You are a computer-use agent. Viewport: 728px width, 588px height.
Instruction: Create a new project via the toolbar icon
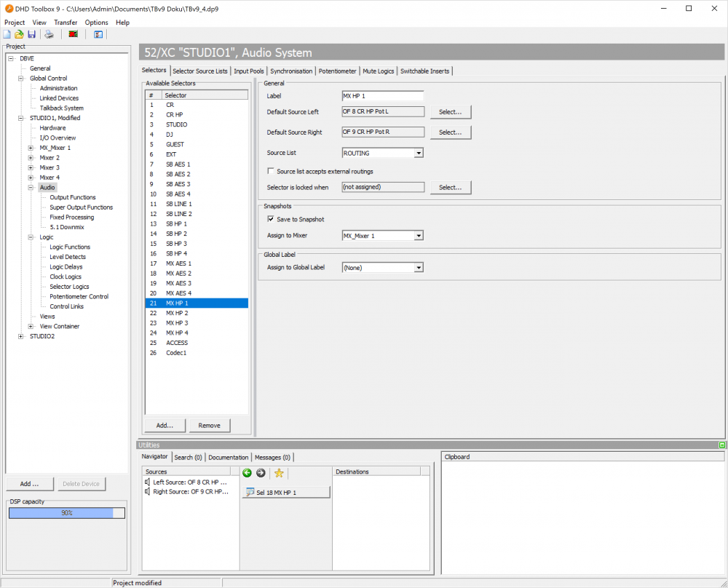[7, 33]
